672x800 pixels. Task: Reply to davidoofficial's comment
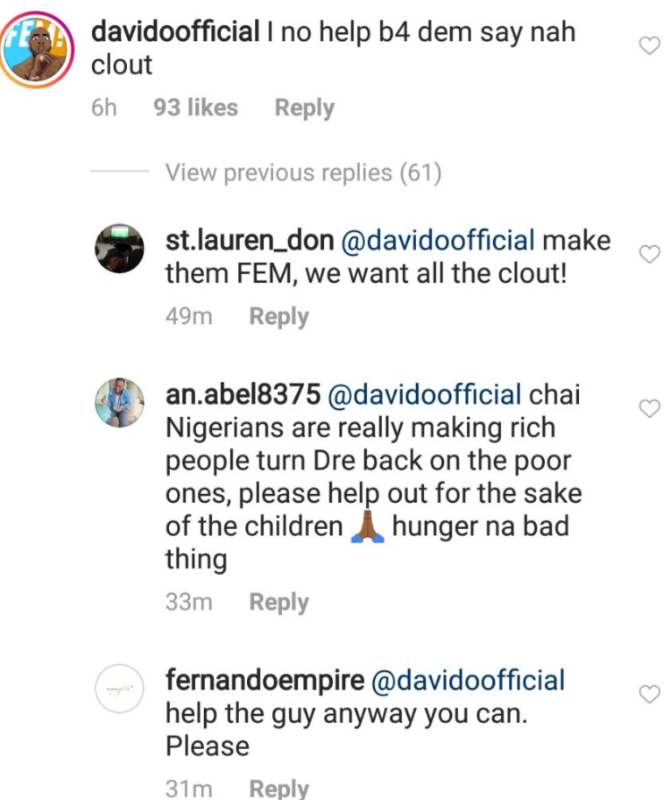304,107
